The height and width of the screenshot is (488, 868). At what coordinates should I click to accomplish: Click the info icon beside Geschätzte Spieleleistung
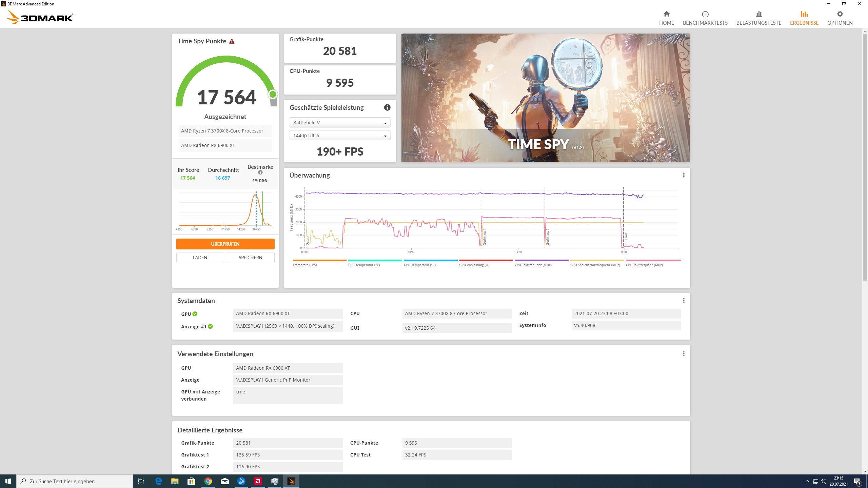point(387,107)
